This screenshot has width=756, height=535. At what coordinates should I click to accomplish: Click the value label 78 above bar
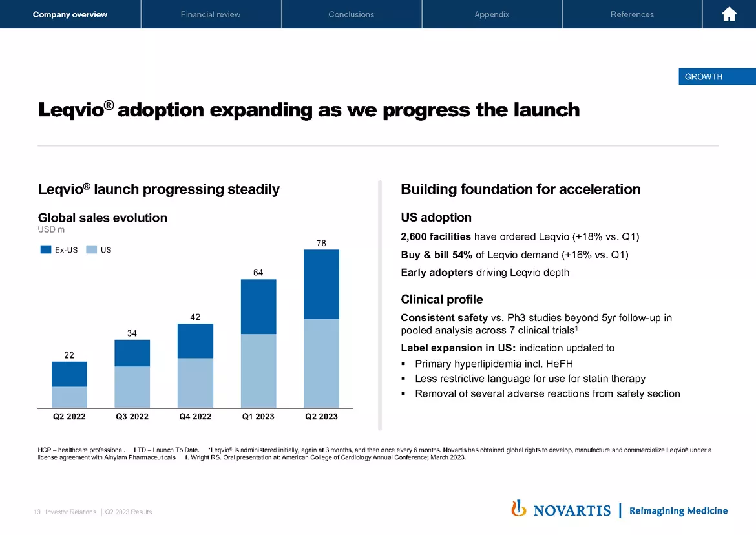click(x=322, y=244)
